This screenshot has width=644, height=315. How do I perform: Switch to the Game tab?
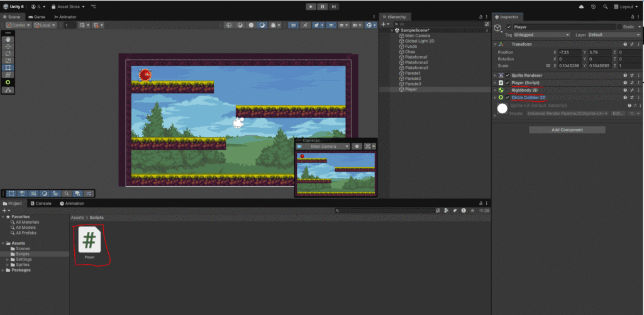[37, 17]
